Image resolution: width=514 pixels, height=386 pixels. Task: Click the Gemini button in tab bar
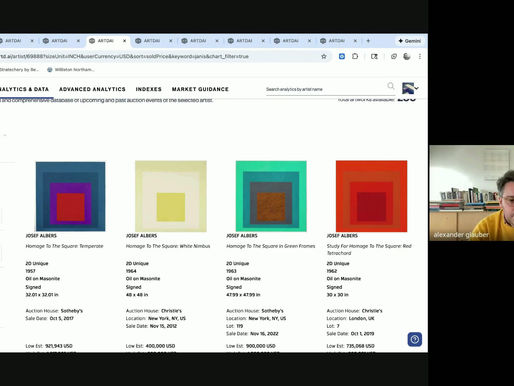410,41
